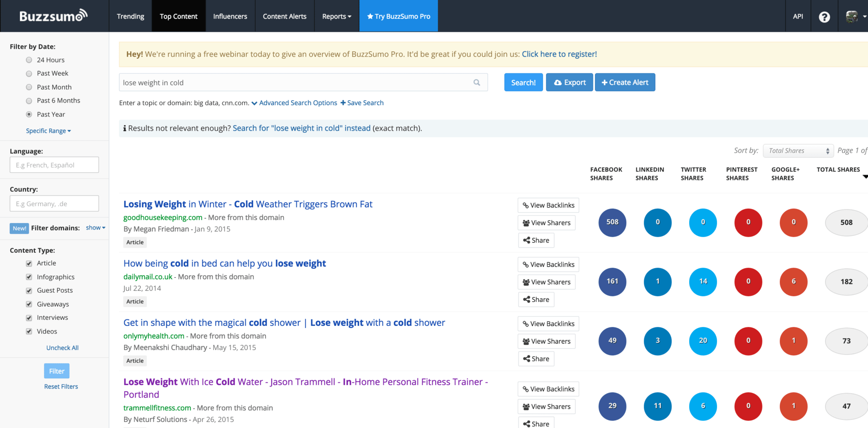Toggle the Interviews checkbox
868x428 pixels.
[29, 318]
